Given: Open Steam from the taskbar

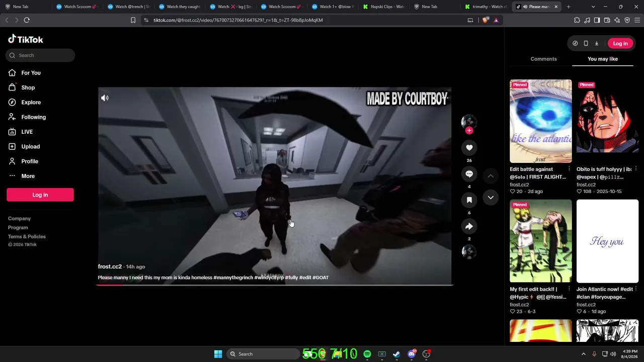Looking at the screenshot, I should [396, 354].
